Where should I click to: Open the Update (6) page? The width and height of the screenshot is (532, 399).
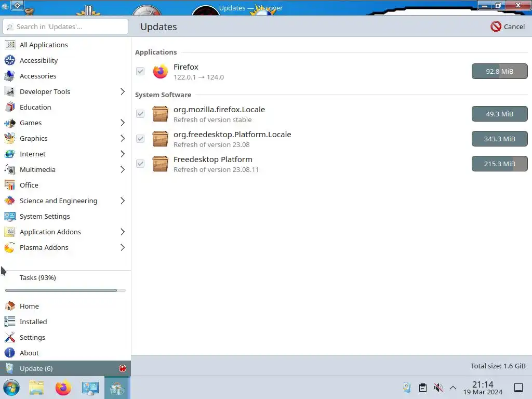(65, 368)
